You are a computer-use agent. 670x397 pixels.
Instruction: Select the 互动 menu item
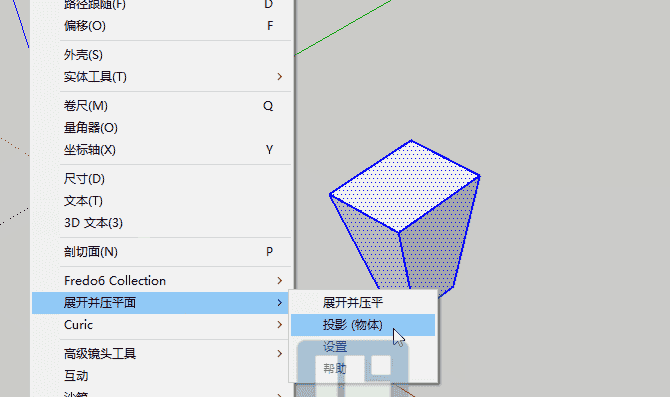pyautogui.click(x=162, y=376)
